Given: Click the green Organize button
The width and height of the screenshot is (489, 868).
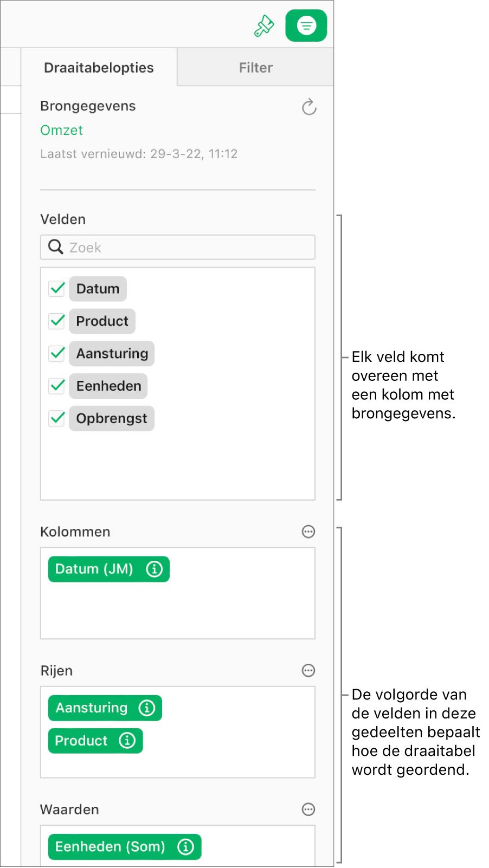Looking at the screenshot, I should pos(306,24).
